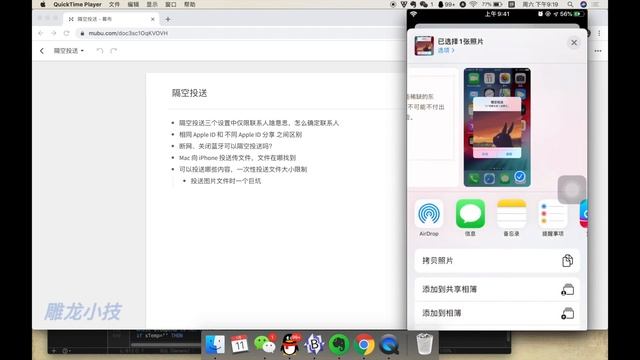Toggle the blue checkmark on selected photo
The image size is (640, 360).
520,176
